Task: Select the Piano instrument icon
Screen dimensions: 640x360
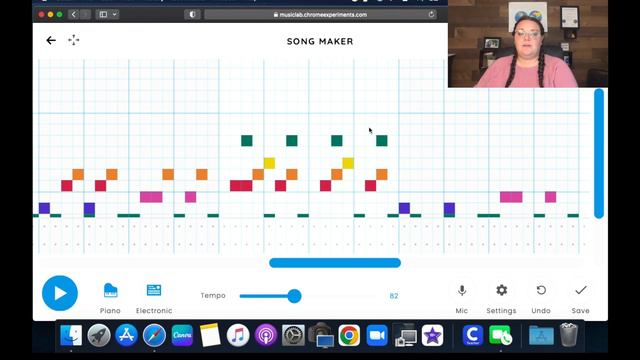Action: tap(110, 291)
